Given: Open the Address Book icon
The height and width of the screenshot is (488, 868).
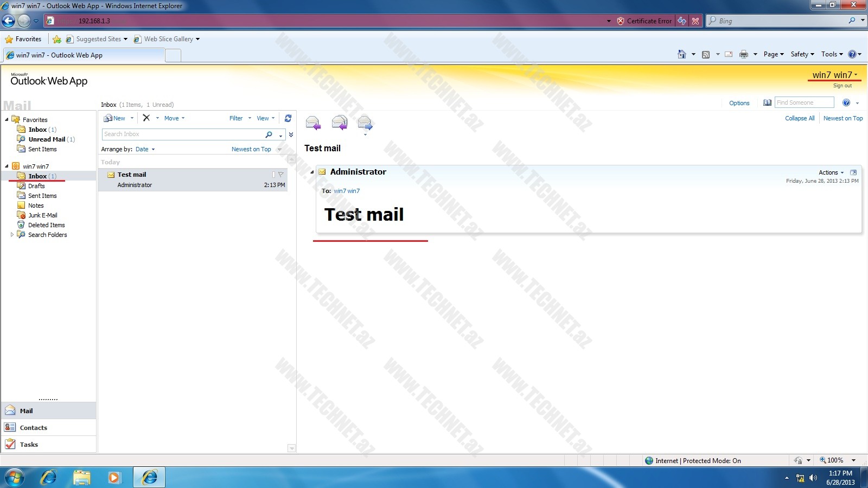Looking at the screenshot, I should point(767,103).
